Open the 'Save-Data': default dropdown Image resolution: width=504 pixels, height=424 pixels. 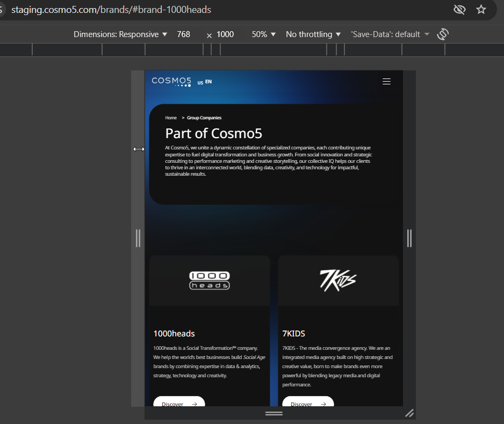[x=390, y=34]
